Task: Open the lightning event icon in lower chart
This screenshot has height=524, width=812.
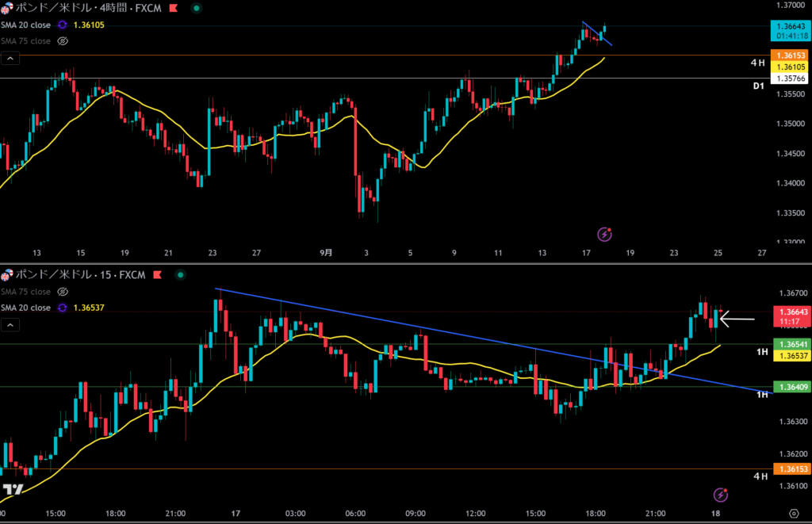Action: [x=721, y=495]
